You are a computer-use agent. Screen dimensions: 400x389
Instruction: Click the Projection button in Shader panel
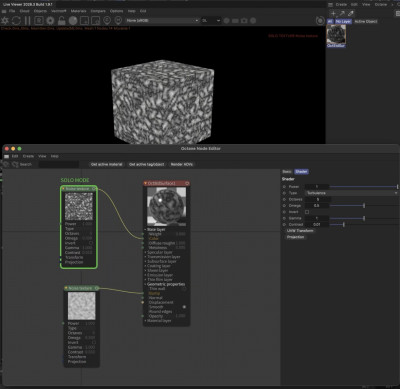point(296,237)
